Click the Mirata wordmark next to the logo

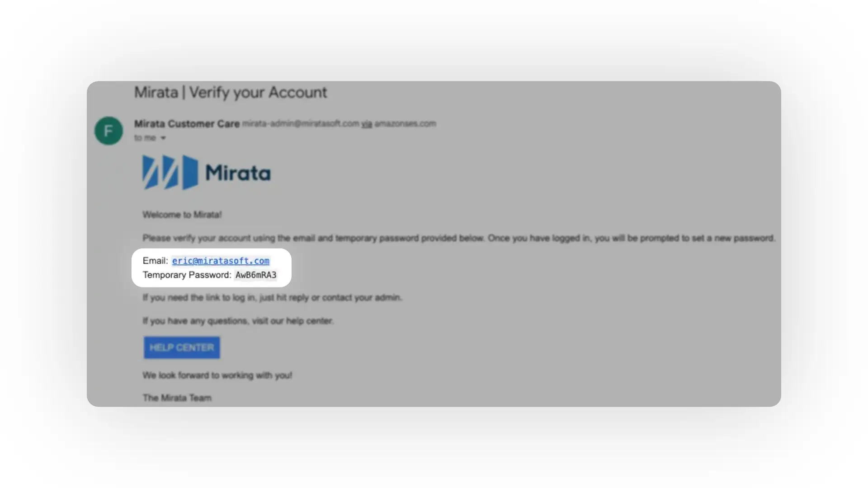point(239,172)
